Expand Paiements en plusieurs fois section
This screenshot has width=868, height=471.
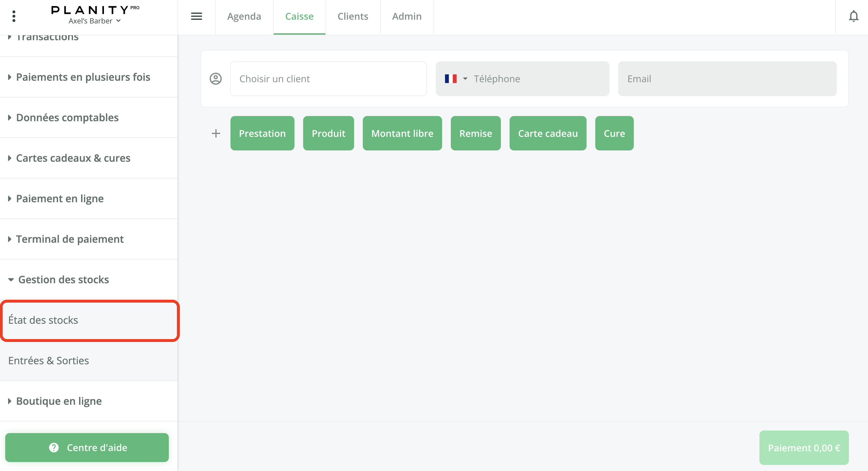[83, 77]
